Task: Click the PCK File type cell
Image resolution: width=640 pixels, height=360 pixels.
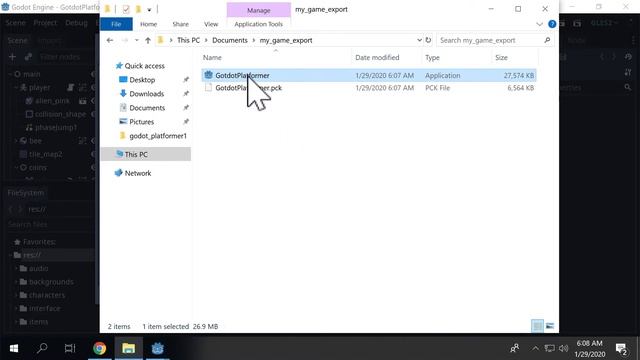Action: pyautogui.click(x=437, y=88)
